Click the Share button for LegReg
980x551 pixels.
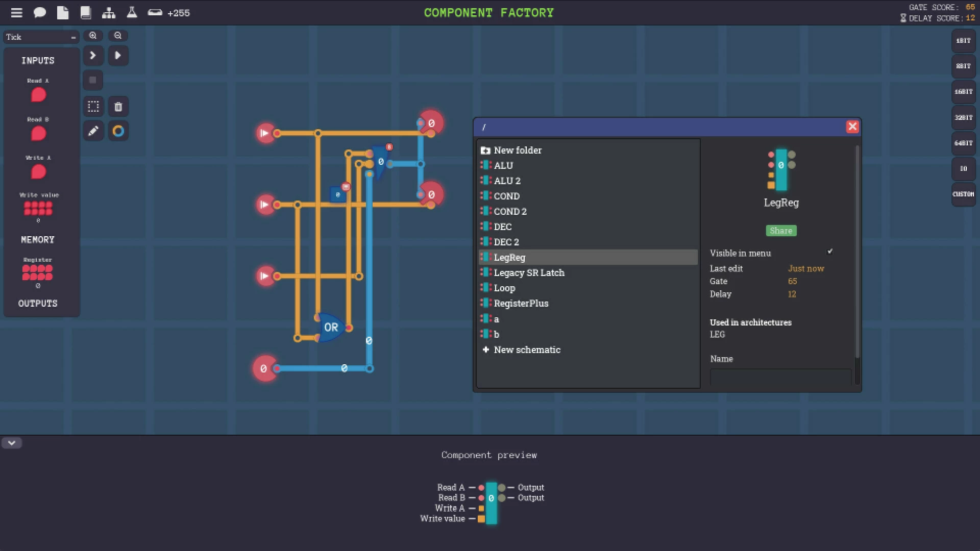coord(781,230)
